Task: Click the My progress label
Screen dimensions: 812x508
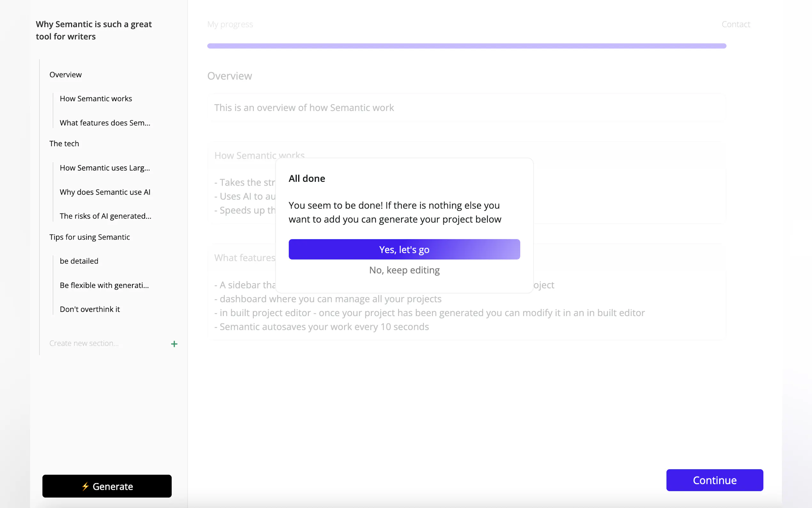Action: coord(230,24)
